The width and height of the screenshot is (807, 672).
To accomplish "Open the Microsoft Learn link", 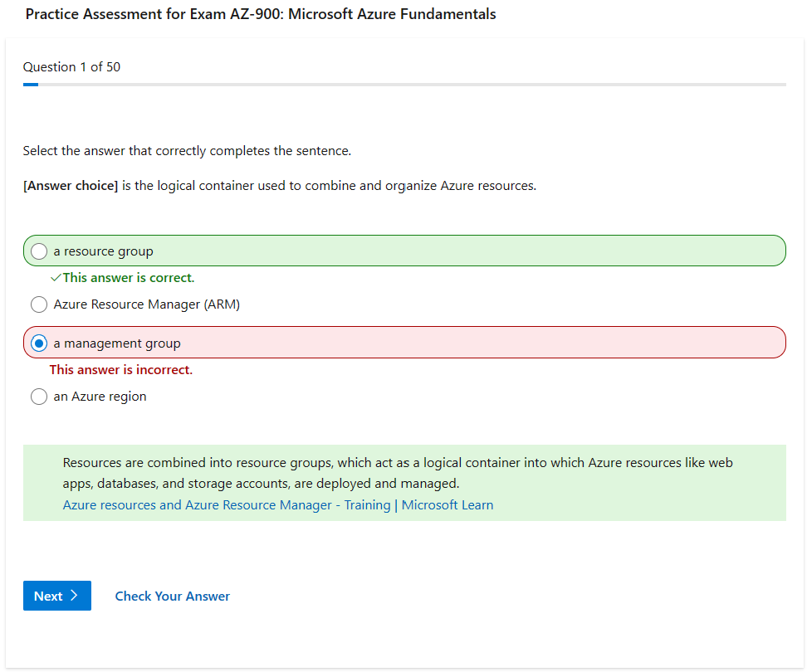I will pyautogui.click(x=448, y=505).
